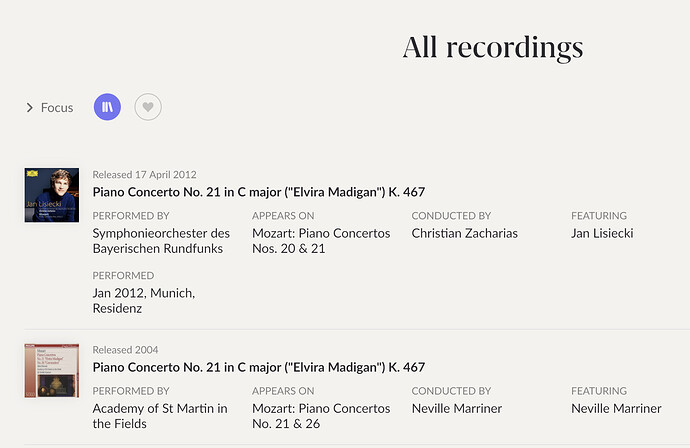This screenshot has height=448, width=690.
Task: Open album Mozart: Piano Concertos Nos. 20 & 21
Action: tap(321, 241)
